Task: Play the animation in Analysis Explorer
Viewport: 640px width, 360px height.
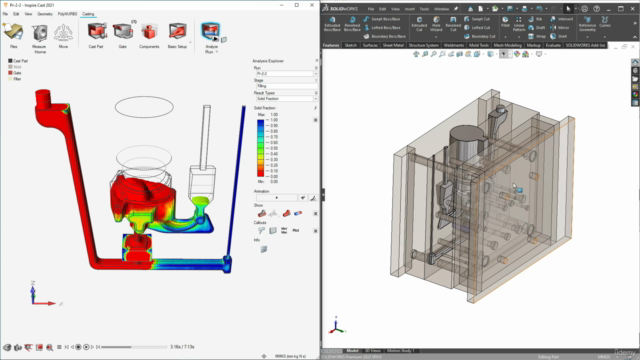Action: [x=277, y=198]
